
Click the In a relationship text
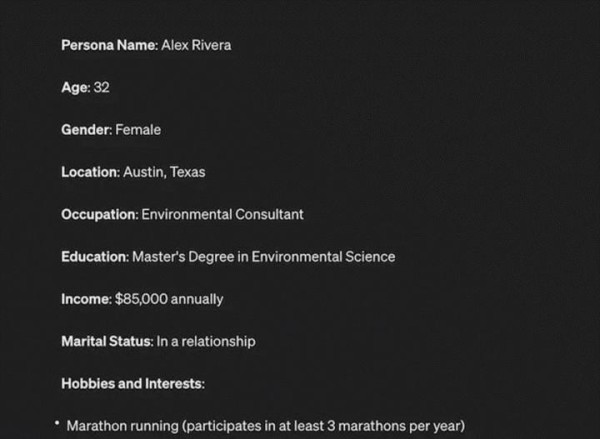click(206, 341)
